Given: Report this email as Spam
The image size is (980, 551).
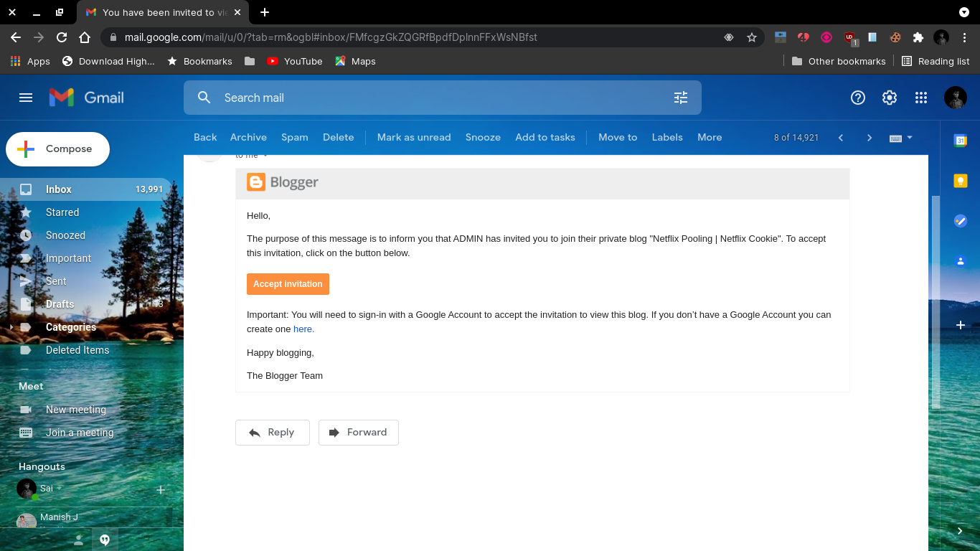Looking at the screenshot, I should [295, 138].
